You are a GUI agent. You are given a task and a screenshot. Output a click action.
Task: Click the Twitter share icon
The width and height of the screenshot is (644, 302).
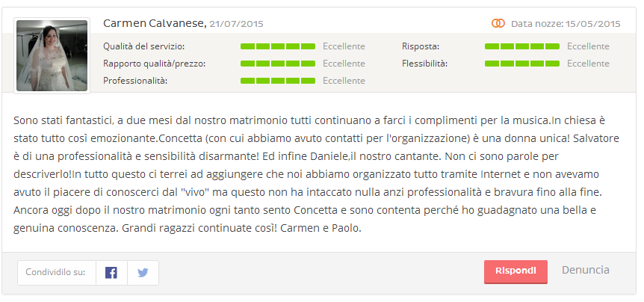[143, 273]
